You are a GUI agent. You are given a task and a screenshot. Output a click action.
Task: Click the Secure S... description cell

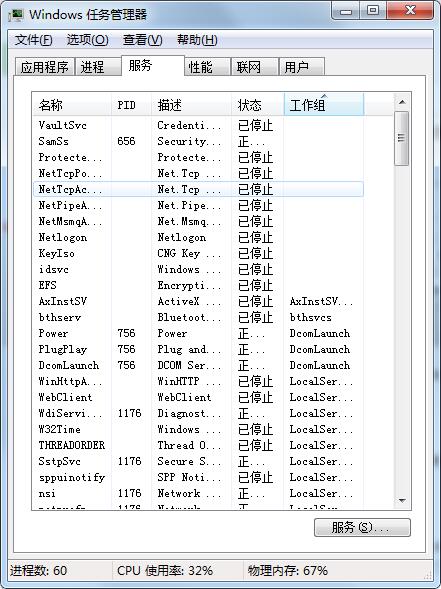[189, 461]
